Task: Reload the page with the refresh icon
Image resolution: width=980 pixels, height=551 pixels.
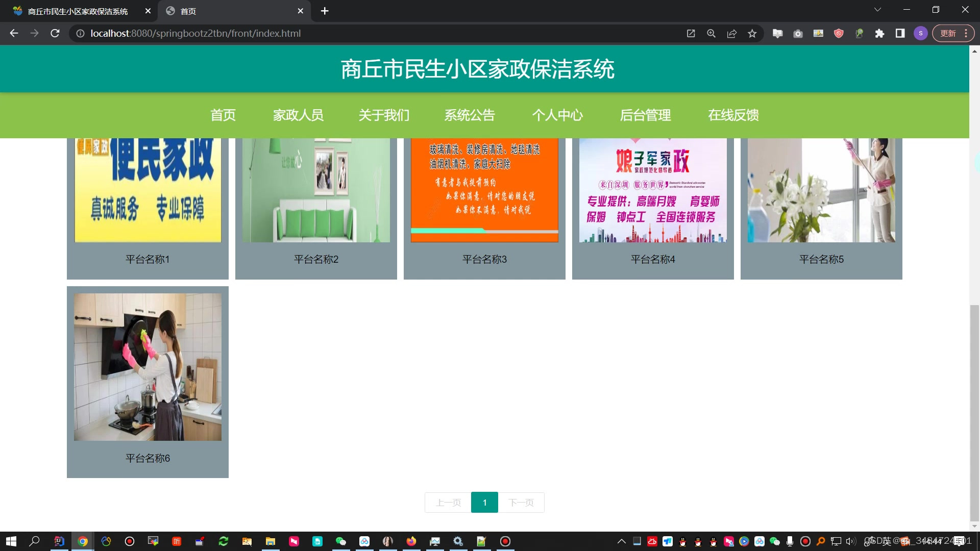Action: 55,33
